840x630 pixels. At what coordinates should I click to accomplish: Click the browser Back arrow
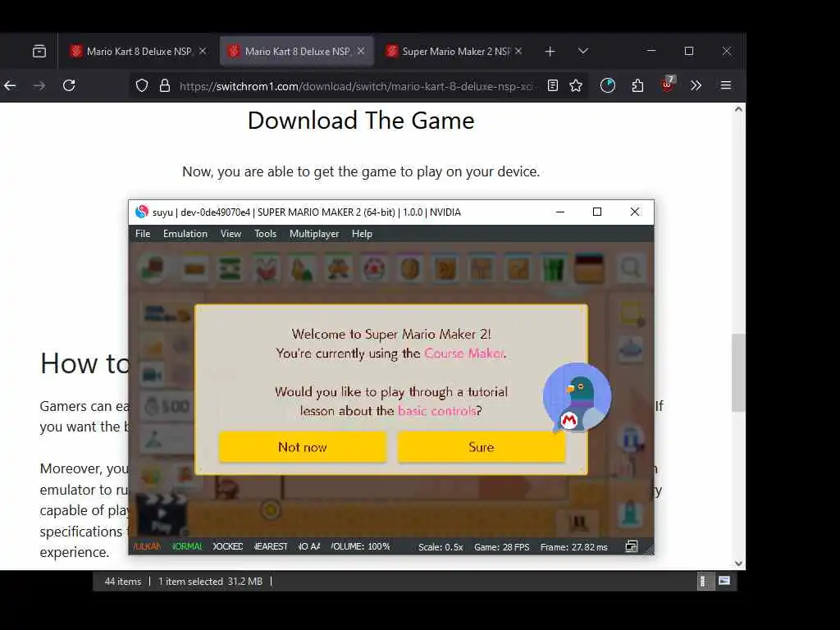click(10, 85)
